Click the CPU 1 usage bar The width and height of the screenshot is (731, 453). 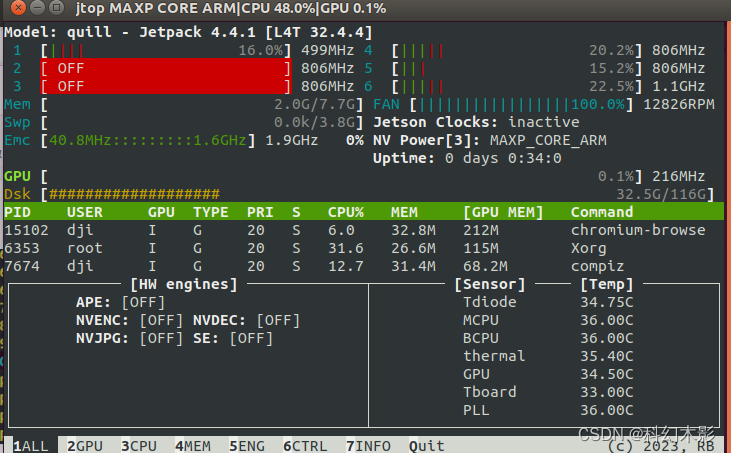[166, 50]
